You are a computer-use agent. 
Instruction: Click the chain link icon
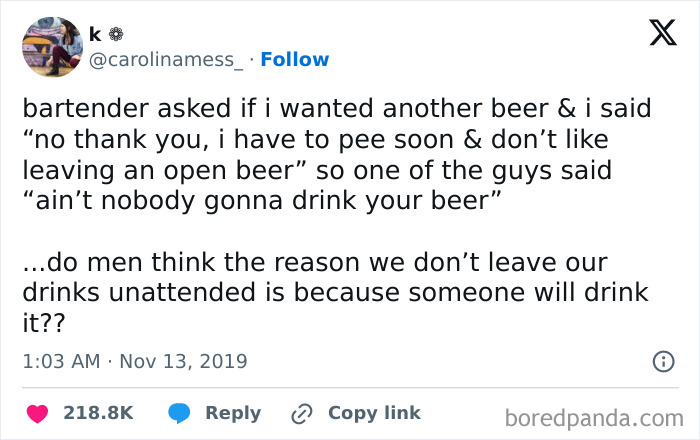click(300, 413)
